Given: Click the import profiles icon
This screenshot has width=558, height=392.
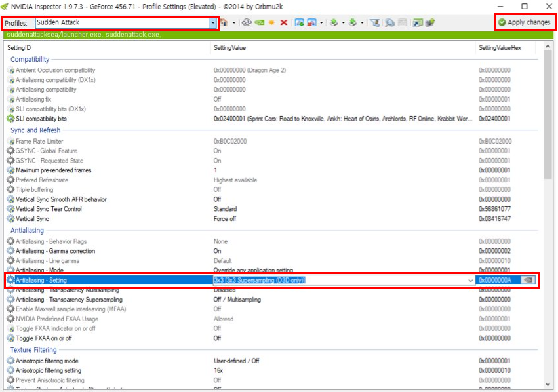Looking at the screenshot, I should [x=353, y=22].
